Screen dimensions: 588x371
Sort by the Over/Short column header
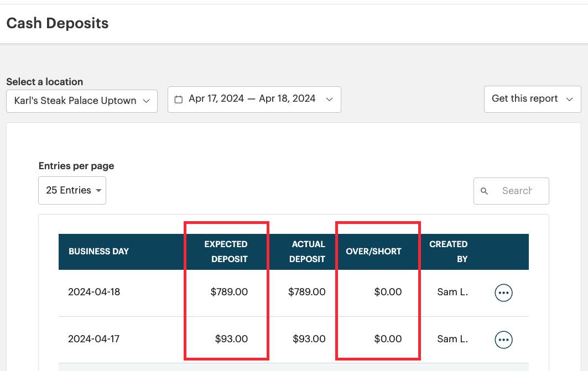(373, 252)
